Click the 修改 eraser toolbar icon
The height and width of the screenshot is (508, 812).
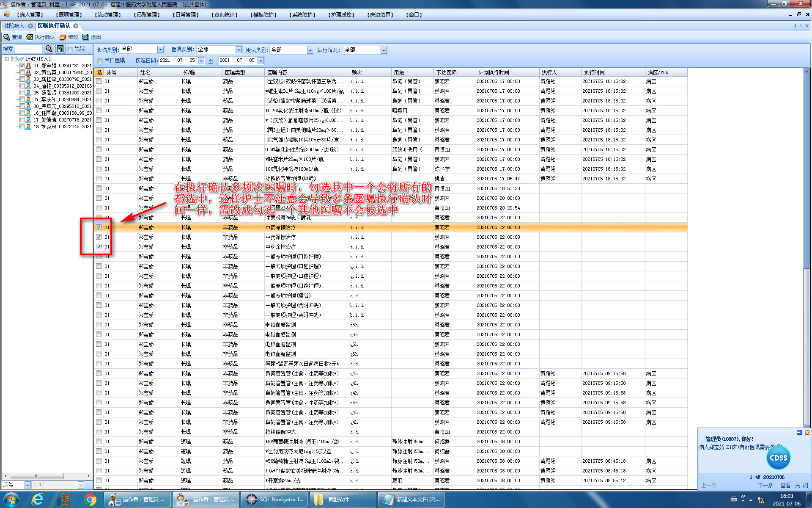coord(63,37)
